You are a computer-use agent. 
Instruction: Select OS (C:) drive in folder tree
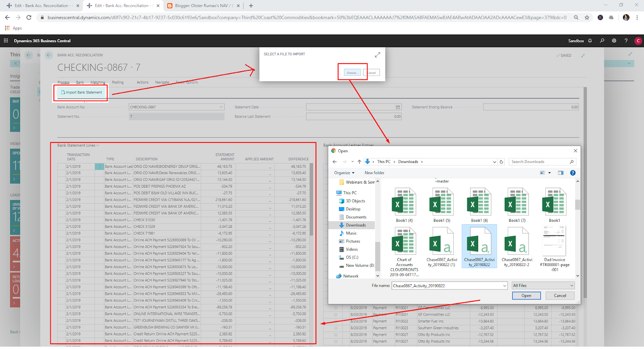(x=351, y=257)
